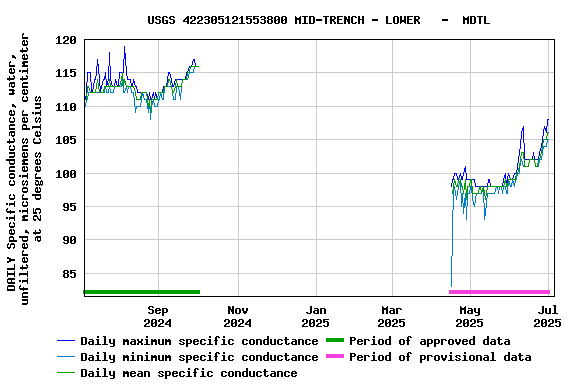
Task: Click the Mar 2025 x-axis label
Action: [x=392, y=317]
